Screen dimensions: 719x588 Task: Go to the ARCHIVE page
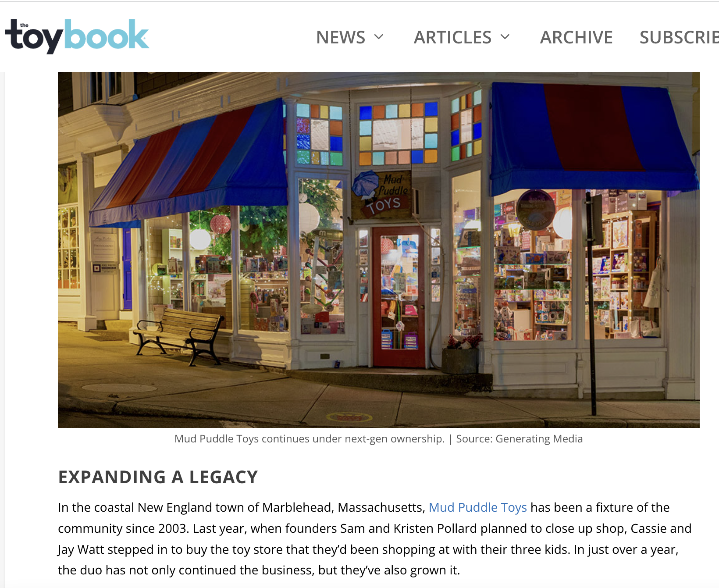coord(576,37)
